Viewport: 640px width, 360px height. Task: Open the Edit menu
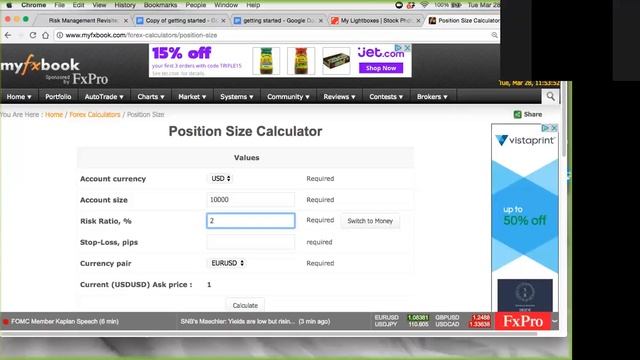point(78,5)
